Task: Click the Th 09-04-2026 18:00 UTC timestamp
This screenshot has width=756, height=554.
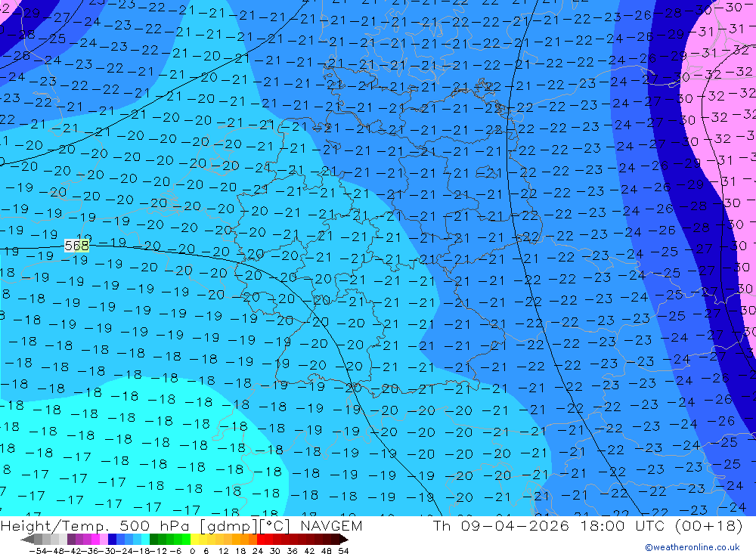Action: (x=587, y=525)
